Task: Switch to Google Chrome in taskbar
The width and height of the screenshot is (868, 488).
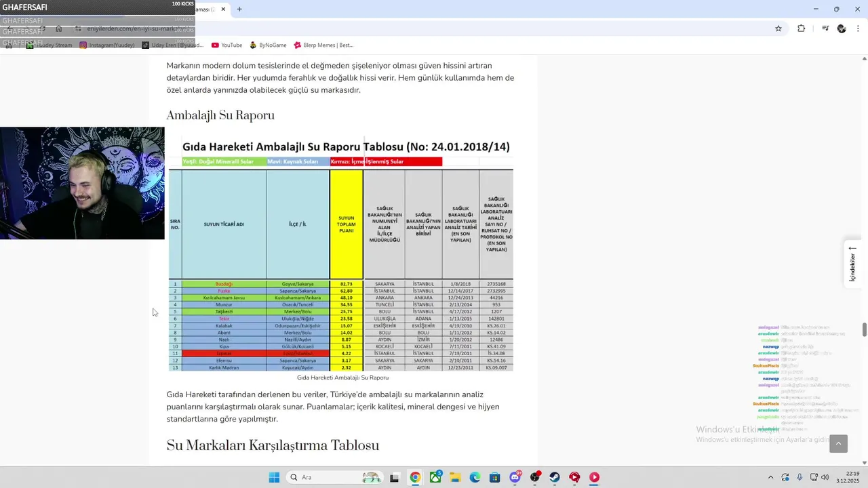Action: 415,477
